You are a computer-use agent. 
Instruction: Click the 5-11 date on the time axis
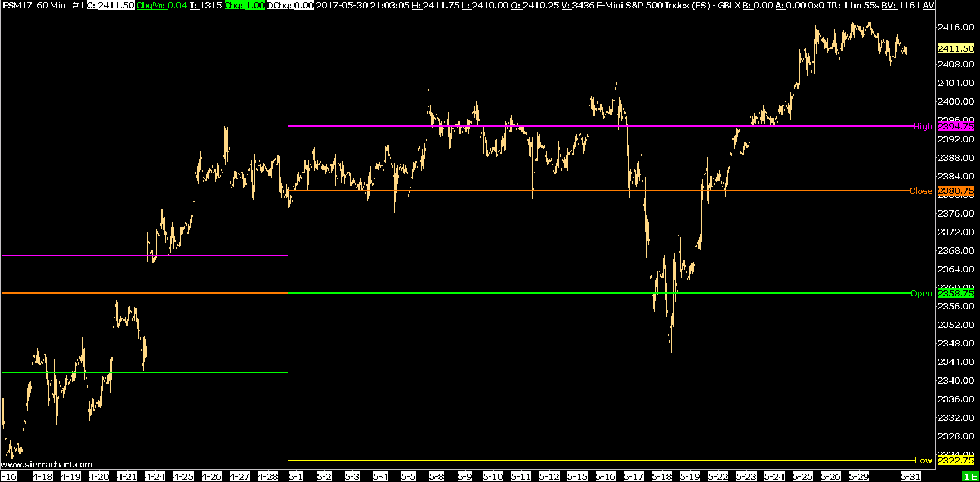point(521,476)
